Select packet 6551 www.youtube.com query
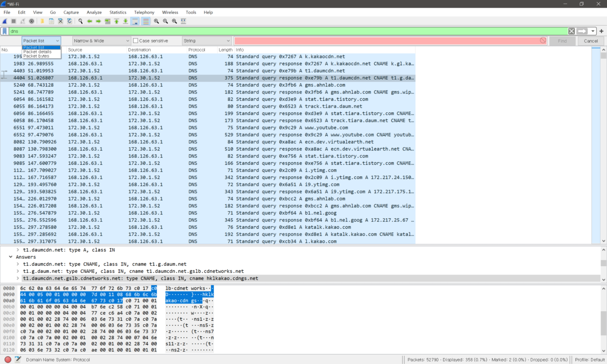The image size is (607, 364). (208, 128)
